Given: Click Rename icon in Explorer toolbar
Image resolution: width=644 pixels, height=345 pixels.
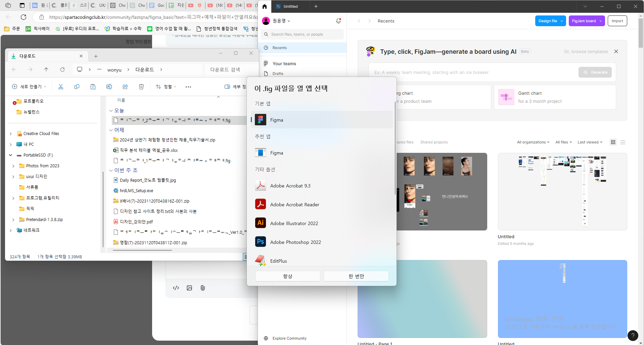Looking at the screenshot, I should 109,87.
